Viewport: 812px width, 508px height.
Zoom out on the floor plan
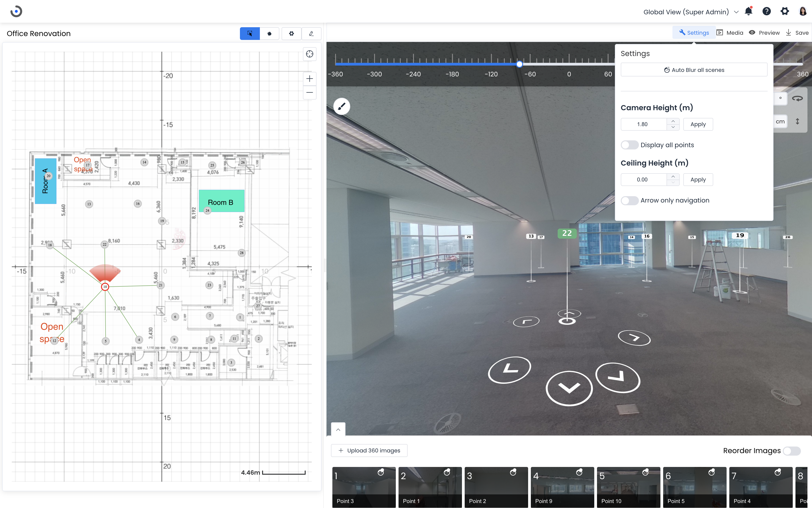pyautogui.click(x=309, y=92)
